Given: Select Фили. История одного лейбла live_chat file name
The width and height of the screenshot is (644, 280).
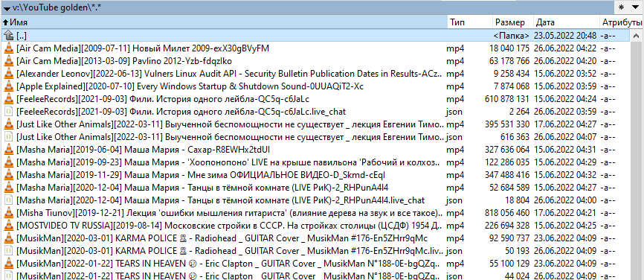Looking at the screenshot, I should coord(181,112).
